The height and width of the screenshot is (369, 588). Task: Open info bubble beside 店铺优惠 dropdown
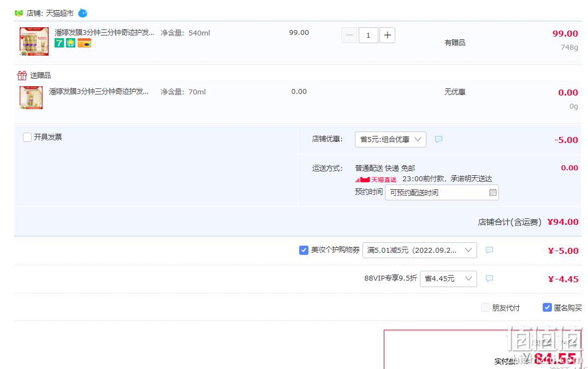(x=438, y=139)
